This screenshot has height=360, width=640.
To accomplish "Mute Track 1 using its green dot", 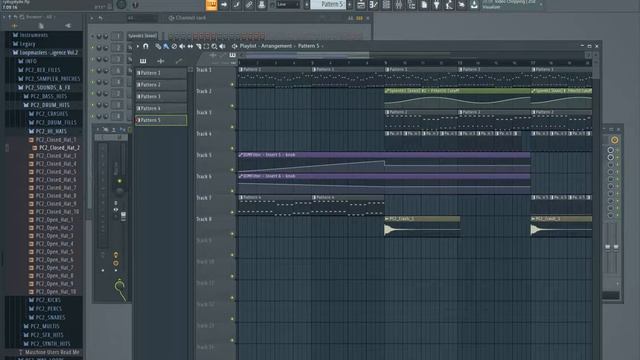I will (x=232, y=84).
